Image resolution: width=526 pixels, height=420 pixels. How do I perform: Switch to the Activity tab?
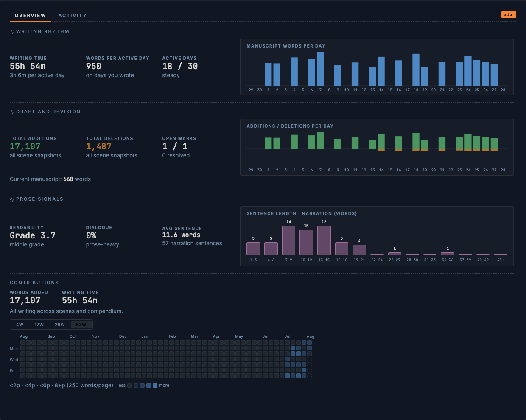pos(73,15)
